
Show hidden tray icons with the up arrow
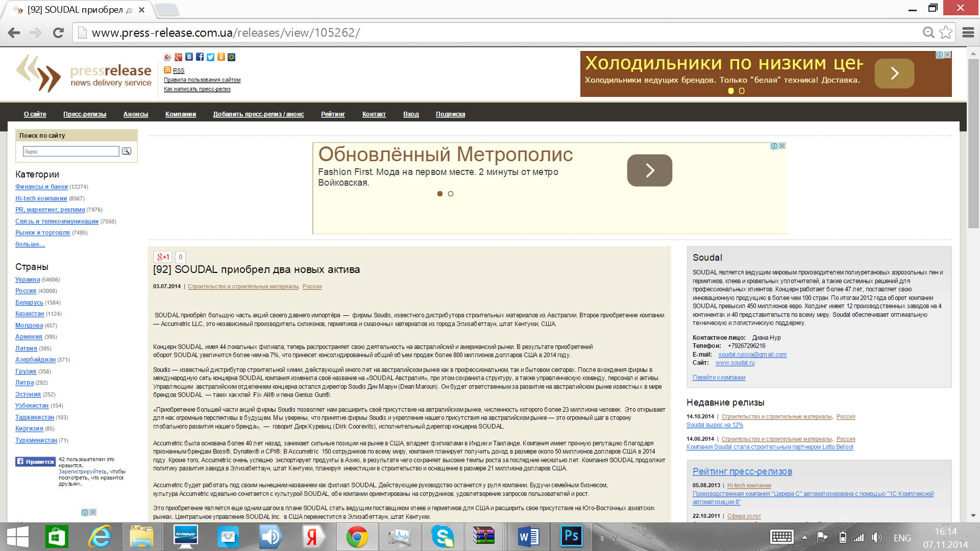(805, 537)
